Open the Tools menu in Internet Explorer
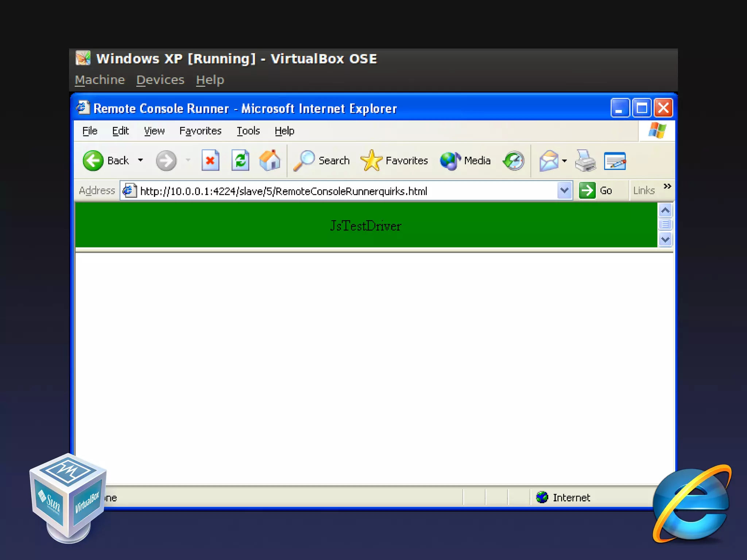Image resolution: width=747 pixels, height=560 pixels. click(248, 131)
